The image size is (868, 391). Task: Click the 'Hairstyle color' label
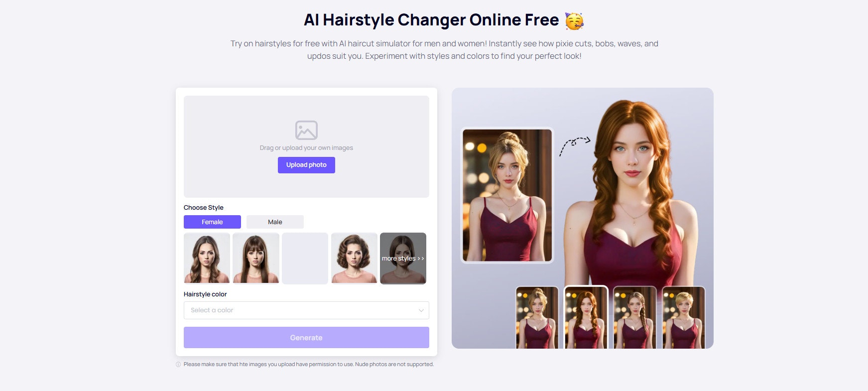point(205,294)
